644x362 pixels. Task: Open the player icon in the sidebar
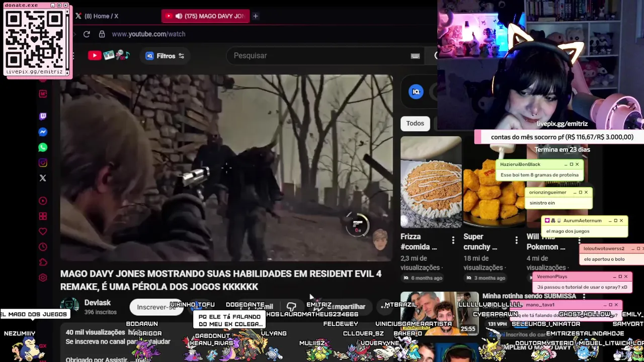tap(43, 201)
